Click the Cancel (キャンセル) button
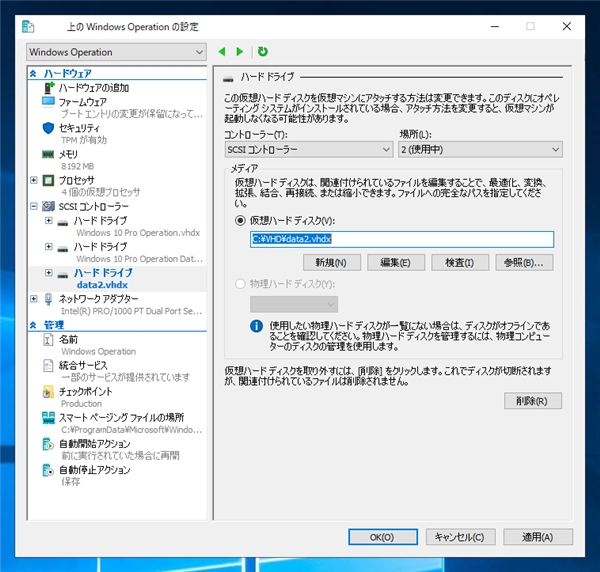This screenshot has width=600, height=572. pyautogui.click(x=460, y=537)
